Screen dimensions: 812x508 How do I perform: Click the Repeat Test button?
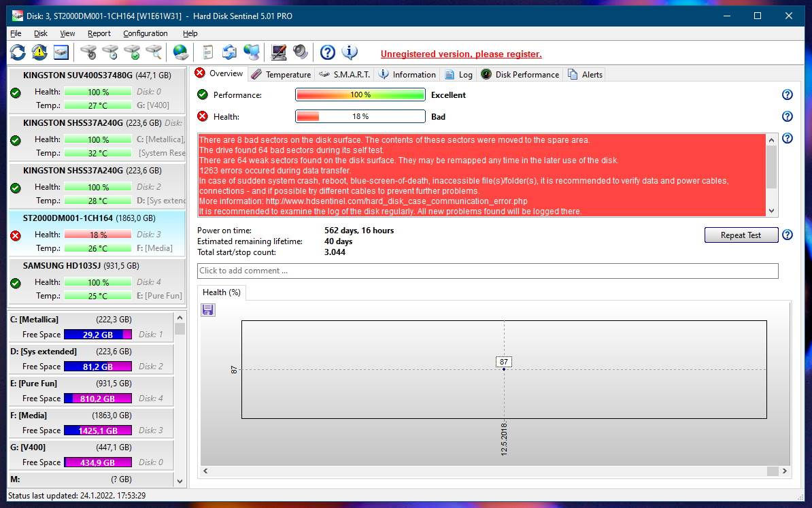(x=741, y=235)
